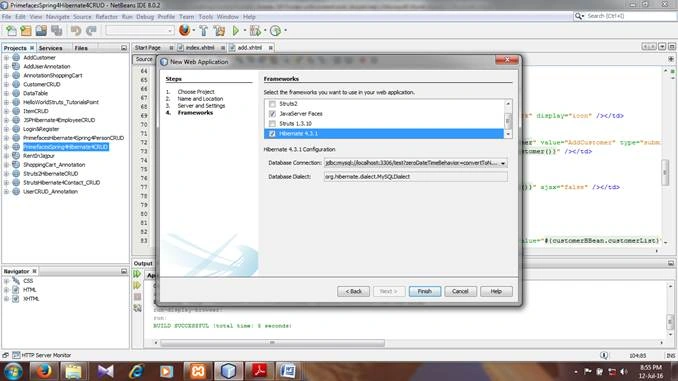
Task: Open the Tools menu
Action: point(206,17)
